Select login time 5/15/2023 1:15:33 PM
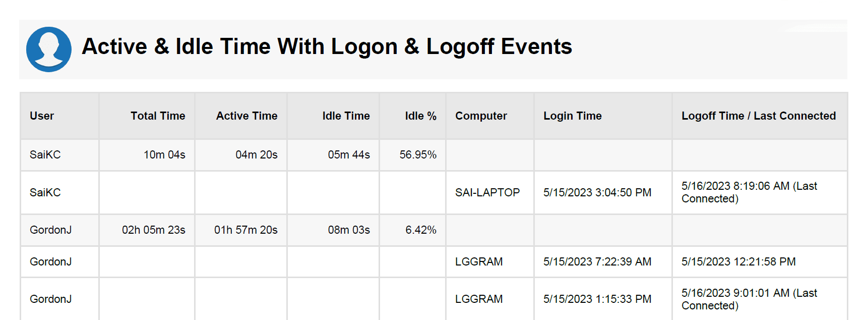Image resolution: width=868 pixels, height=320 pixels. (x=597, y=299)
